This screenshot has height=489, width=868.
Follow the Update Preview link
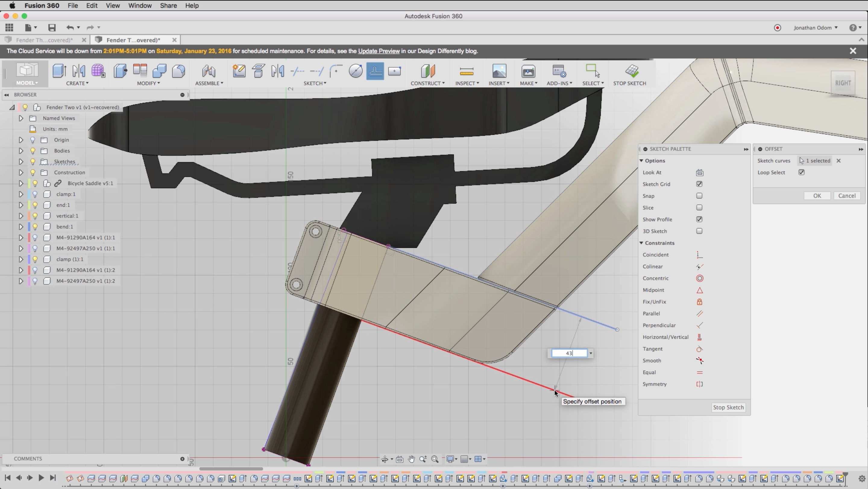(x=379, y=51)
